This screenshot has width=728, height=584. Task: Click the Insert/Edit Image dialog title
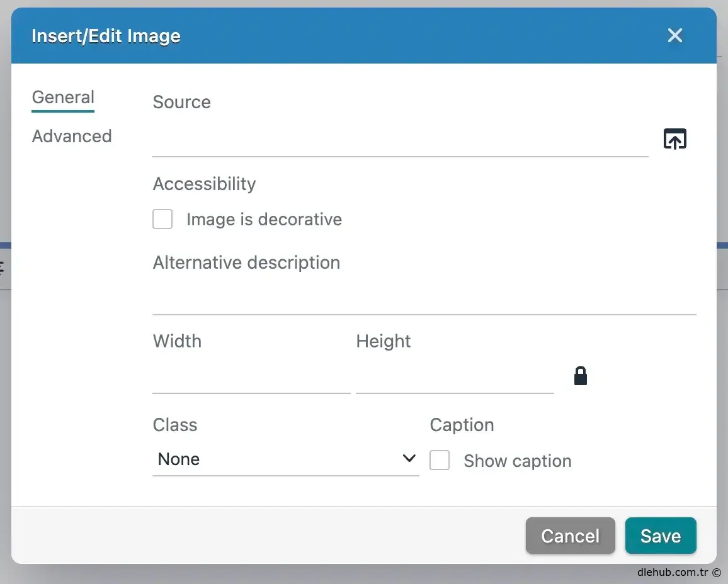tap(106, 36)
